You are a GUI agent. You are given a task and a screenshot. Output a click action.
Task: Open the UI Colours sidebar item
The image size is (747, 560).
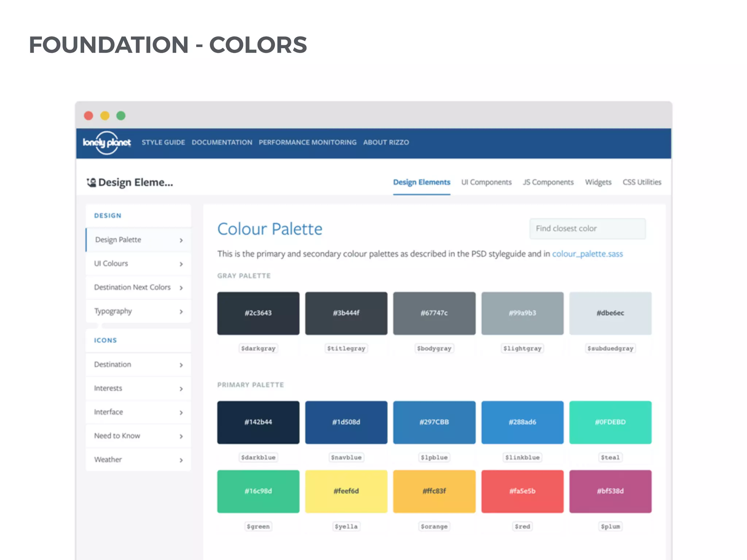[x=138, y=264]
